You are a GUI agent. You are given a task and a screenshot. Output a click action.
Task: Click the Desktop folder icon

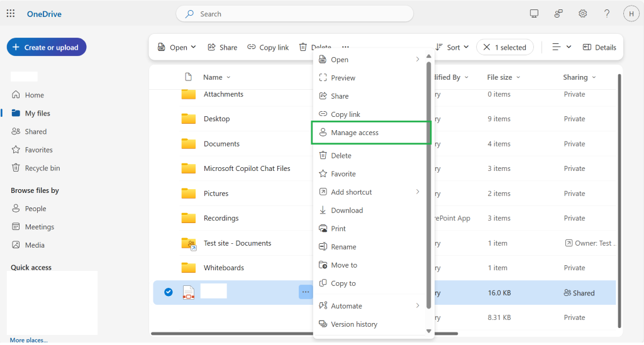point(189,119)
